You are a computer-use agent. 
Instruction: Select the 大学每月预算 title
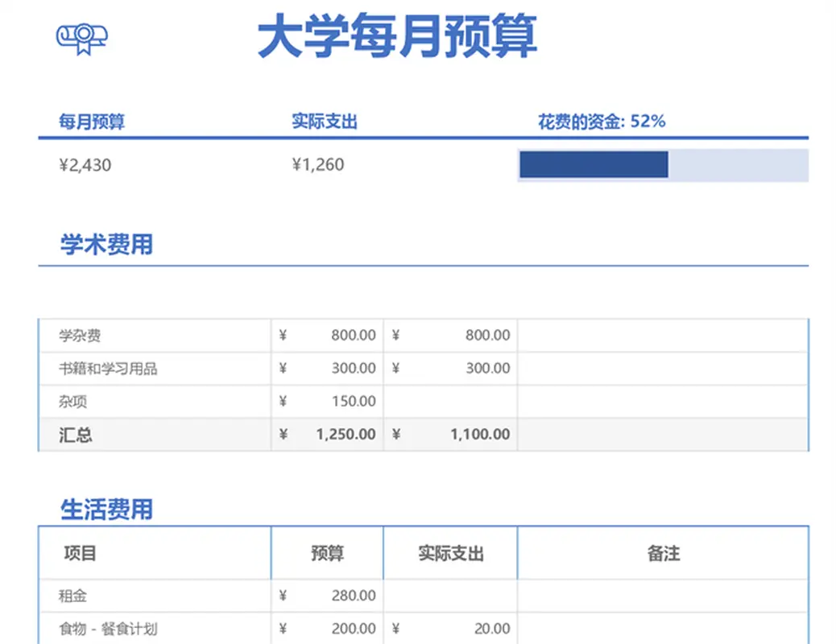396,38
